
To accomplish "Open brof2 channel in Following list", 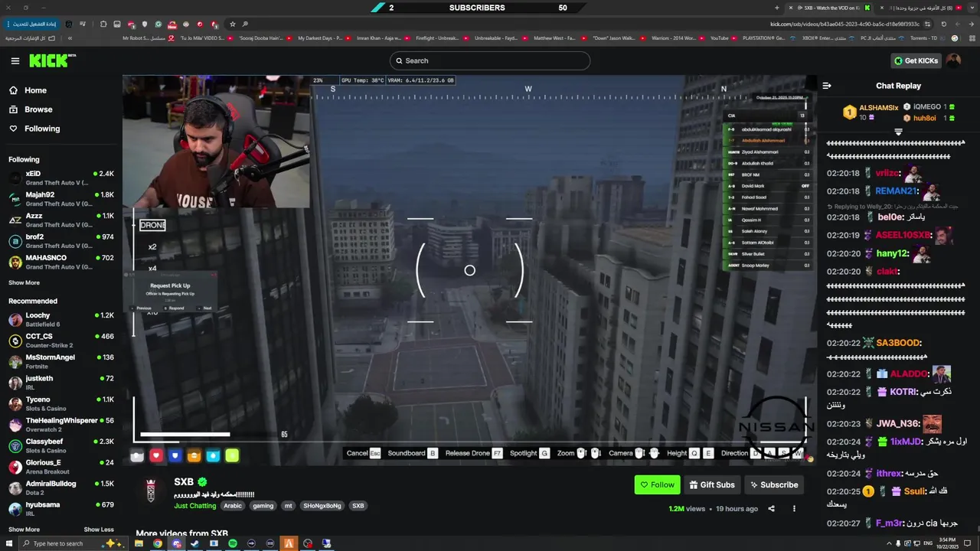I will coord(61,241).
